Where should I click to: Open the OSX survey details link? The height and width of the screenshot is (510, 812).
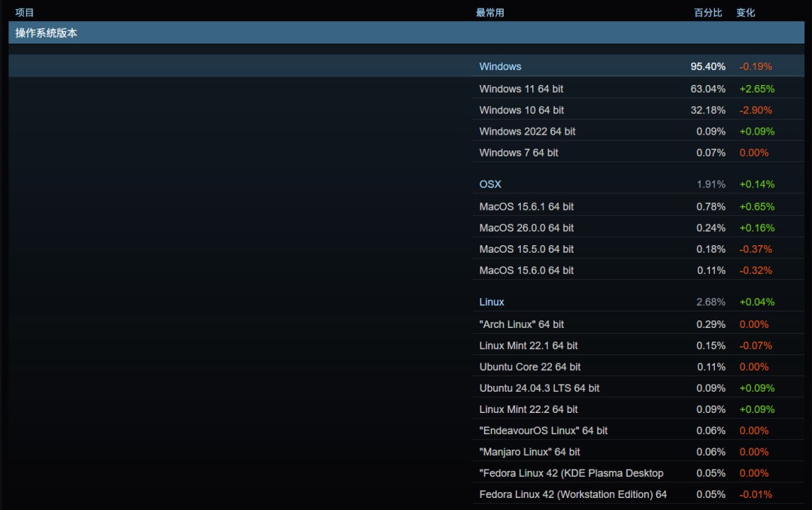(490, 184)
